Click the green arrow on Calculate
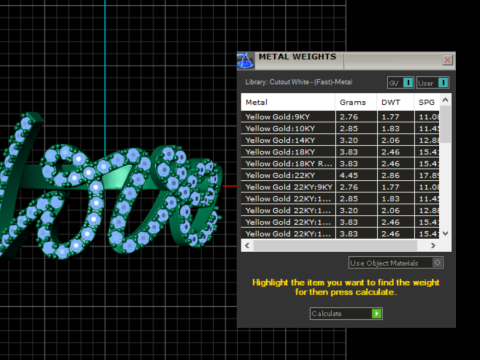 [x=376, y=313]
